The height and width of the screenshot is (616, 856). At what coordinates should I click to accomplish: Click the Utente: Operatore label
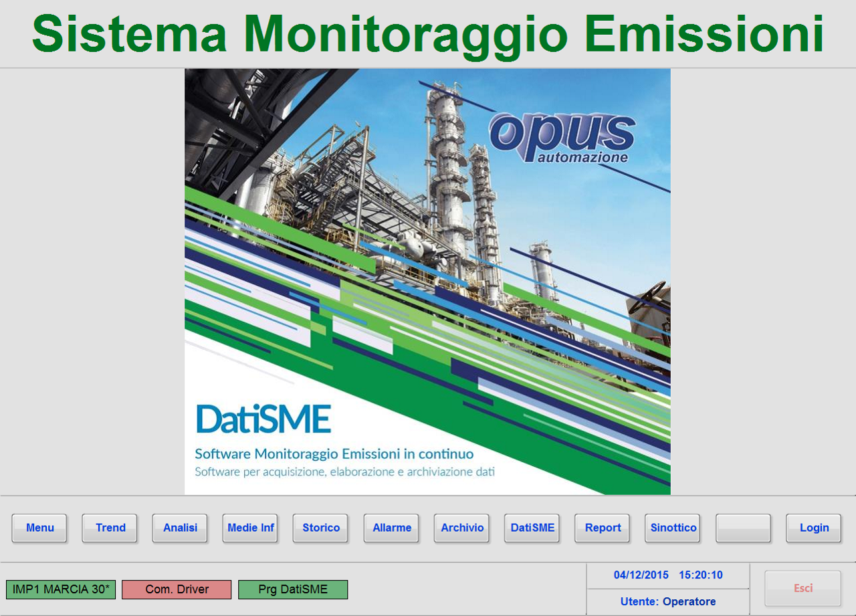[x=668, y=602]
